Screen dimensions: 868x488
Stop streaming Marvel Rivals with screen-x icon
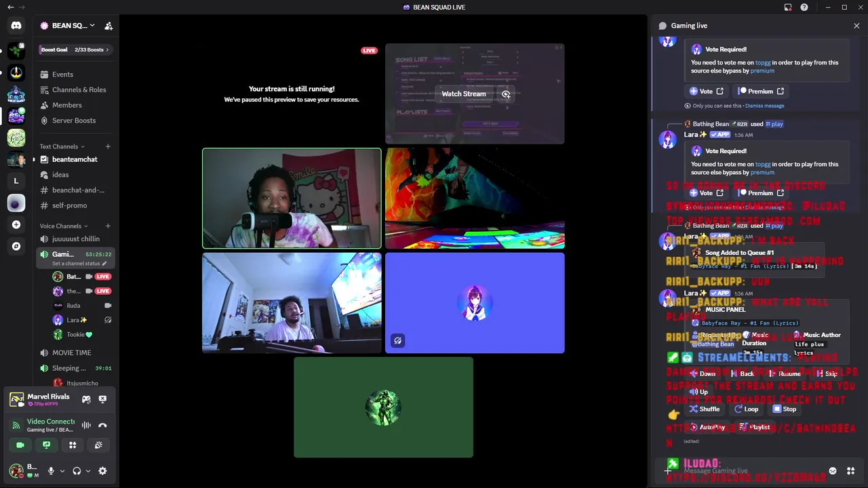pos(102,399)
